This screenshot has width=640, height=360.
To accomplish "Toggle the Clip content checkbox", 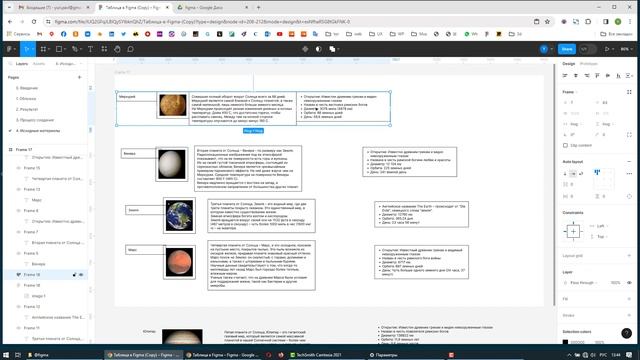I will tap(565, 145).
